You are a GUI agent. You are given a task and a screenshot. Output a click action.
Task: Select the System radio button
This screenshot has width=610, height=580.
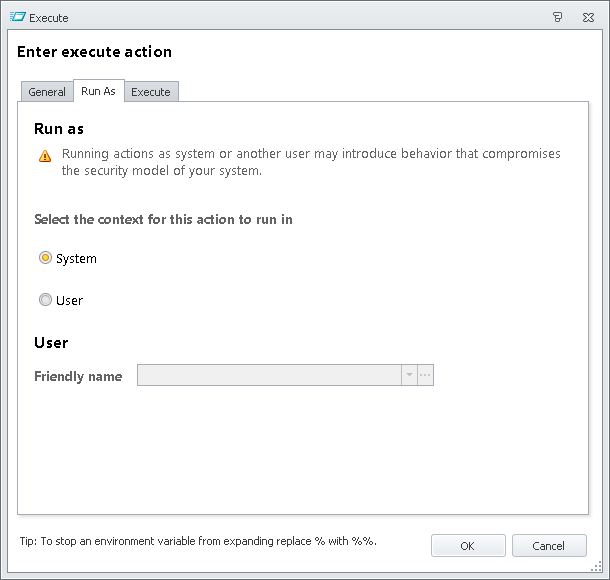coord(45,258)
